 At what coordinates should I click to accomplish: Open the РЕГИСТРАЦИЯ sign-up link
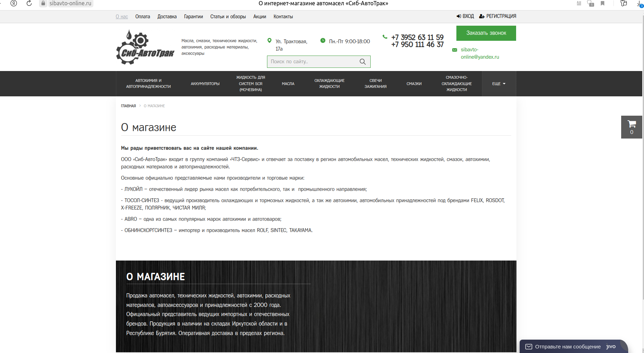pyautogui.click(x=501, y=16)
